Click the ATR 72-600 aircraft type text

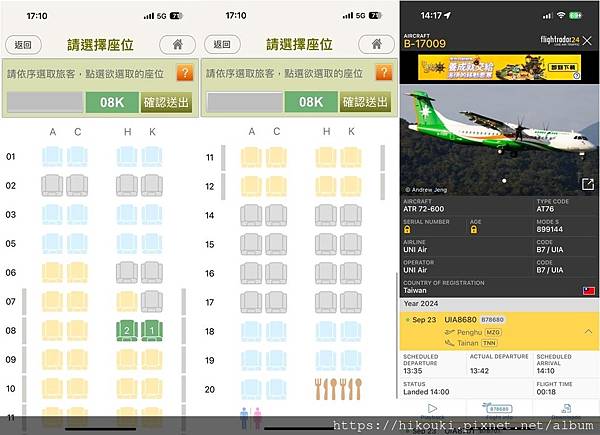[424, 209]
